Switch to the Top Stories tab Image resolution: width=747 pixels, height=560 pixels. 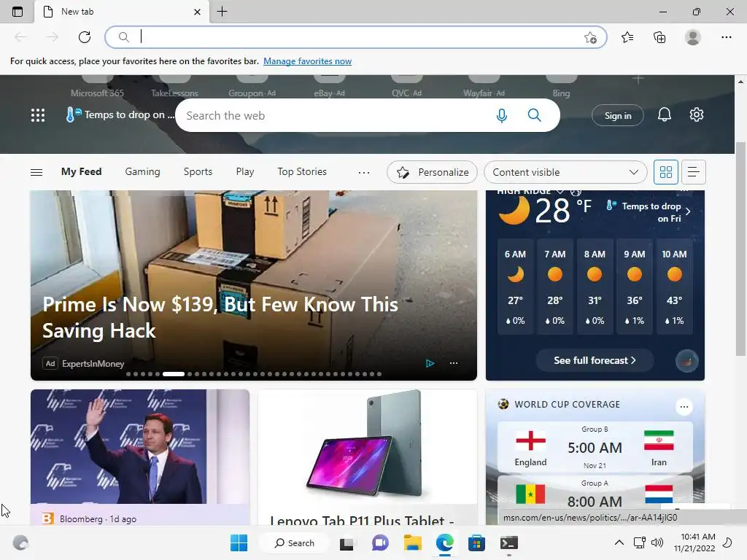pyautogui.click(x=302, y=172)
